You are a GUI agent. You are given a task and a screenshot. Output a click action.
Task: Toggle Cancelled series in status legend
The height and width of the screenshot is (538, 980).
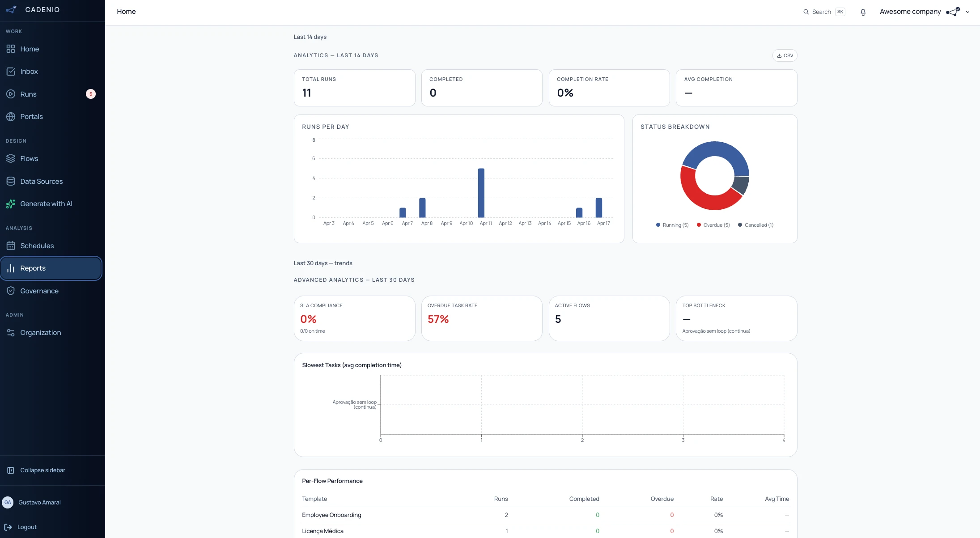[755, 225]
